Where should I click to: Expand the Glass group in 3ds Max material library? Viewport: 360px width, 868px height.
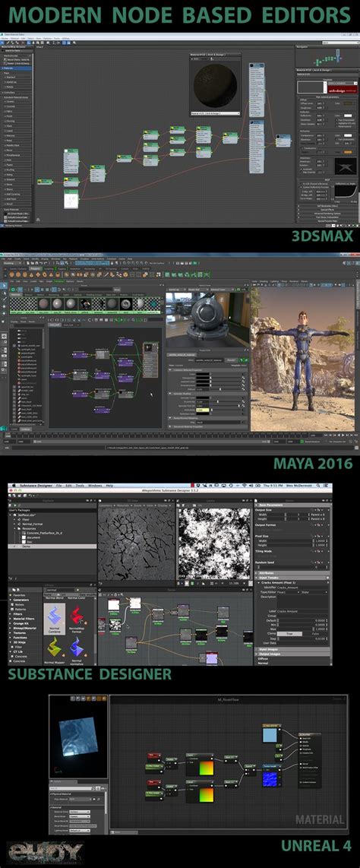(16, 126)
